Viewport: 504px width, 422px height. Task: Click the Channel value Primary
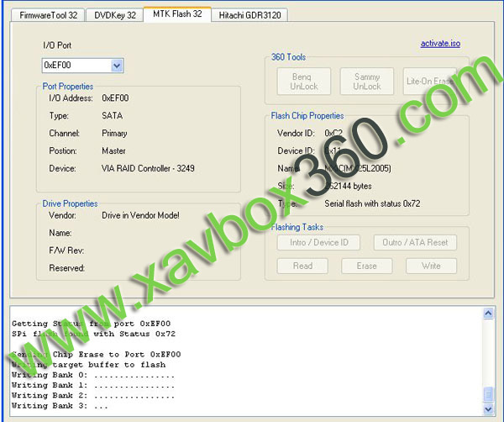tap(114, 134)
